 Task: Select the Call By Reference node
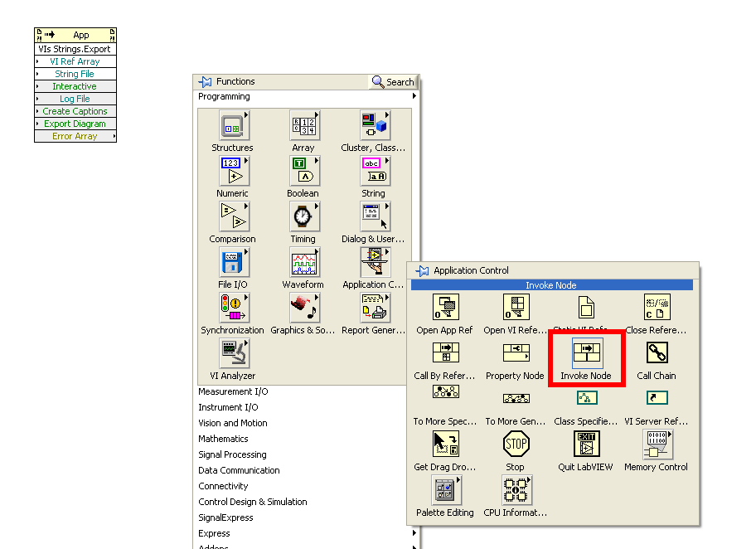(445, 352)
